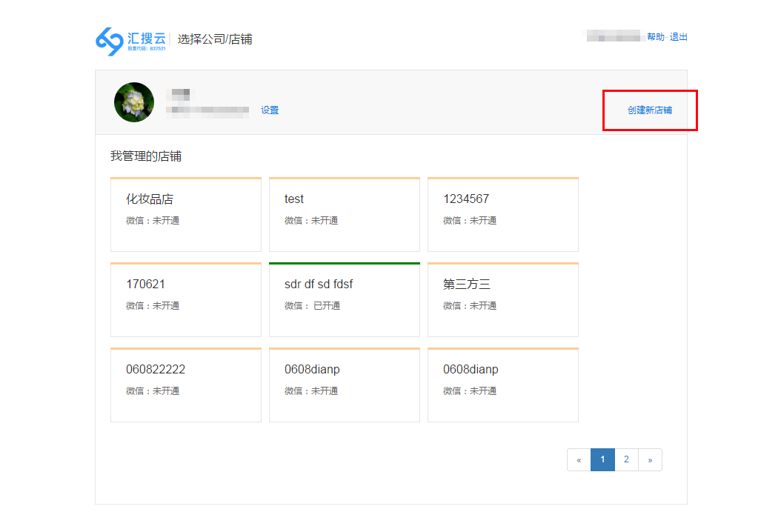Choose the 第三方三 store card
Viewport: 761px width, 532px height.
point(503,300)
